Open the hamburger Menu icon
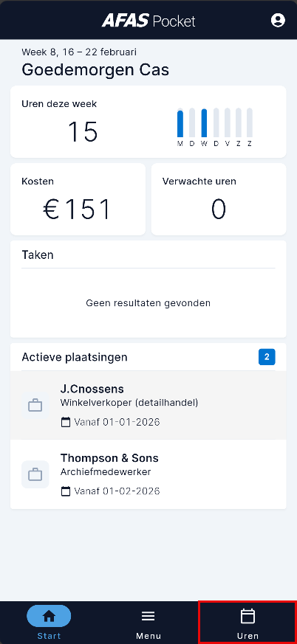The height and width of the screenshot is (644, 297). (148, 616)
